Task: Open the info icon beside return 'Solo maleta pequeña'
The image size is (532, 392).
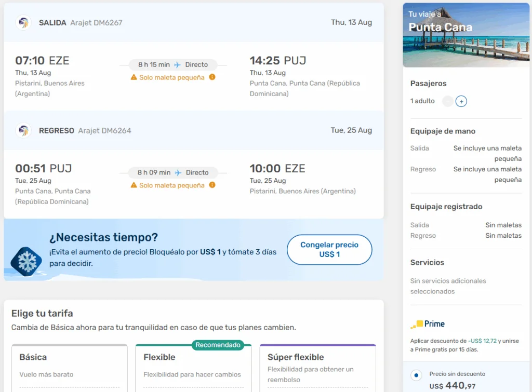Action: 212,185
